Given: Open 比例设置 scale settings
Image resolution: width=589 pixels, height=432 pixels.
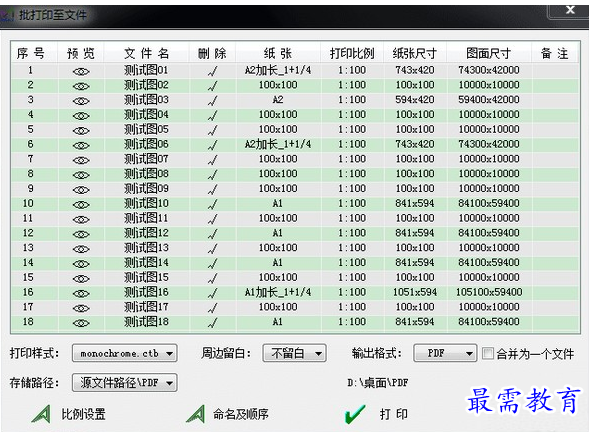Looking at the screenshot, I should pyautogui.click(x=83, y=414).
